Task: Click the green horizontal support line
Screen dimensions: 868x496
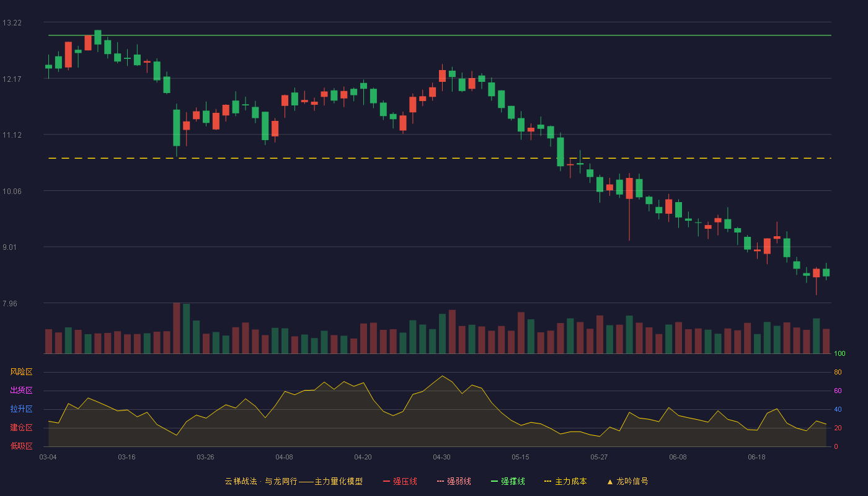Action: click(x=440, y=35)
